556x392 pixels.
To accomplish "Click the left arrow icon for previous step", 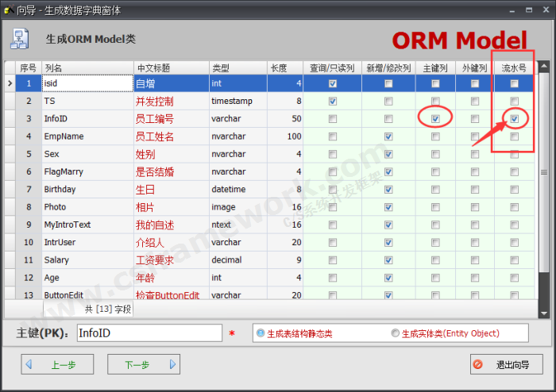I will (29, 365).
